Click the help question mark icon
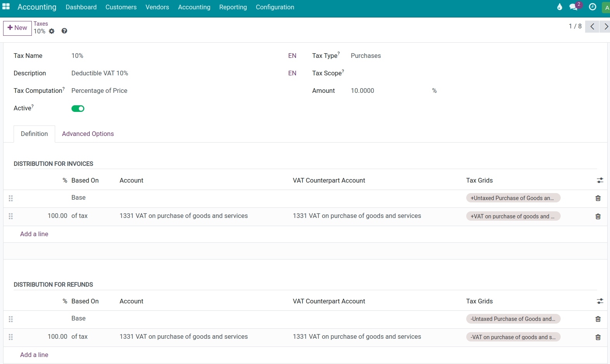 point(64,31)
